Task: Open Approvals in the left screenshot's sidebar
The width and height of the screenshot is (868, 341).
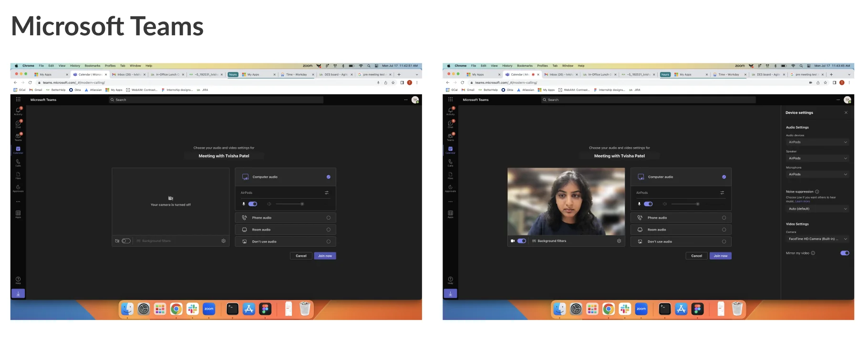Action: click(x=18, y=188)
